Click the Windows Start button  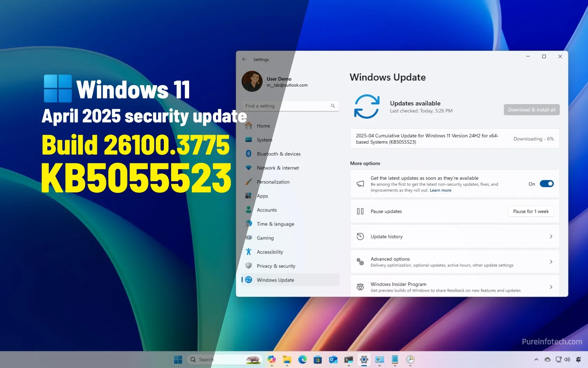(x=178, y=360)
